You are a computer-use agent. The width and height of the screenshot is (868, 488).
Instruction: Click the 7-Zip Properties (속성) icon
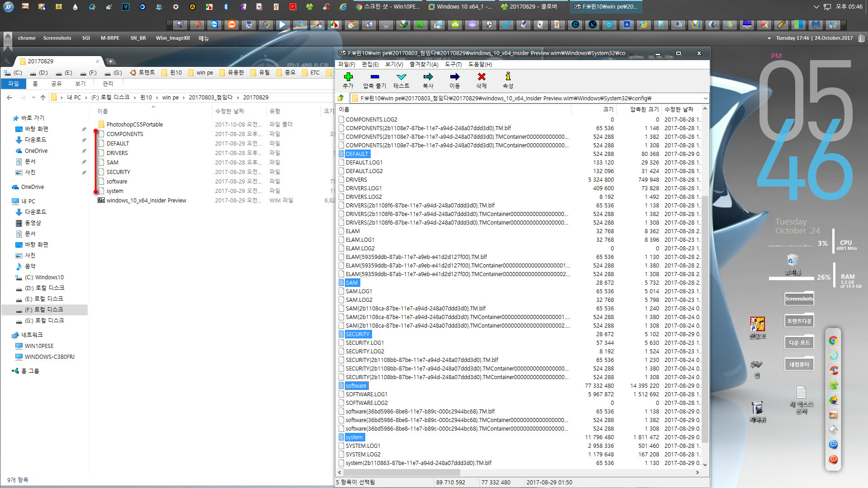coord(508,76)
